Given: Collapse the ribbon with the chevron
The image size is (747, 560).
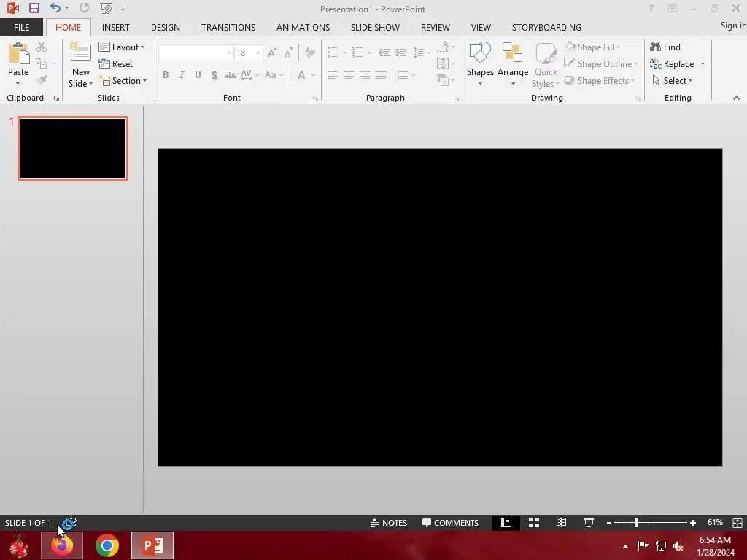Looking at the screenshot, I should tap(736, 98).
